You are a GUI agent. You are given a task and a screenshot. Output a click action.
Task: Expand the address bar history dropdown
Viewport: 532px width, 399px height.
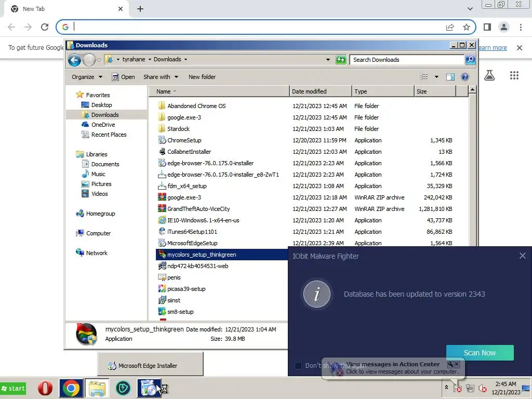pyautogui.click(x=328, y=60)
